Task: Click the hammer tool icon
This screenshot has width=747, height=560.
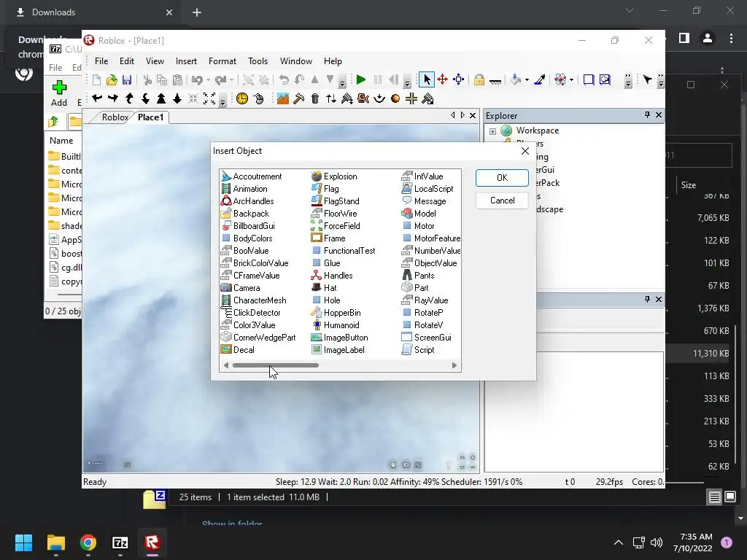Action: pos(298,98)
